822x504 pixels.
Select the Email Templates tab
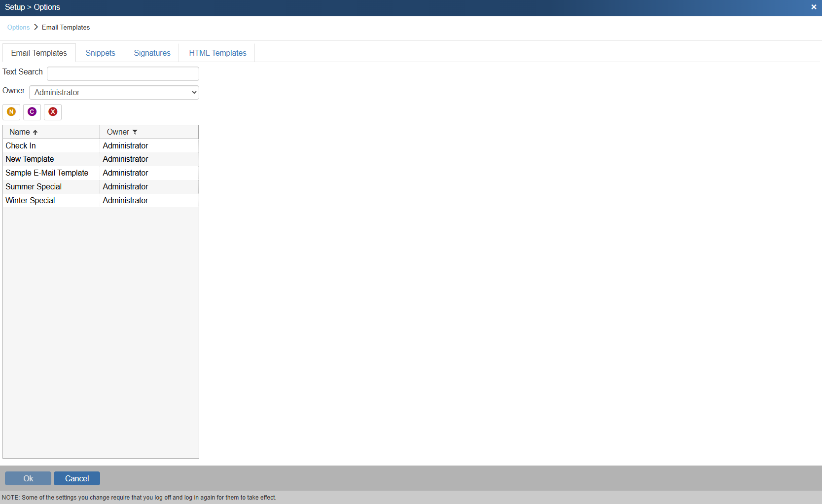(x=39, y=53)
